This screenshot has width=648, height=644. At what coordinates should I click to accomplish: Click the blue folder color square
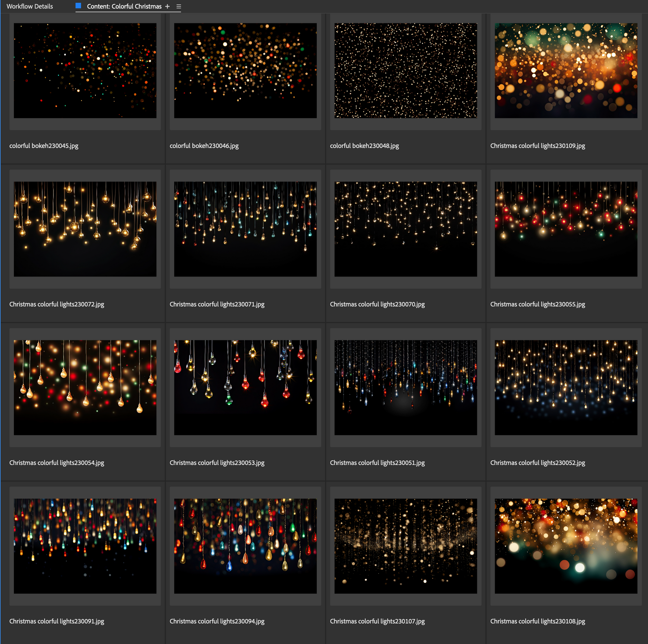click(78, 6)
